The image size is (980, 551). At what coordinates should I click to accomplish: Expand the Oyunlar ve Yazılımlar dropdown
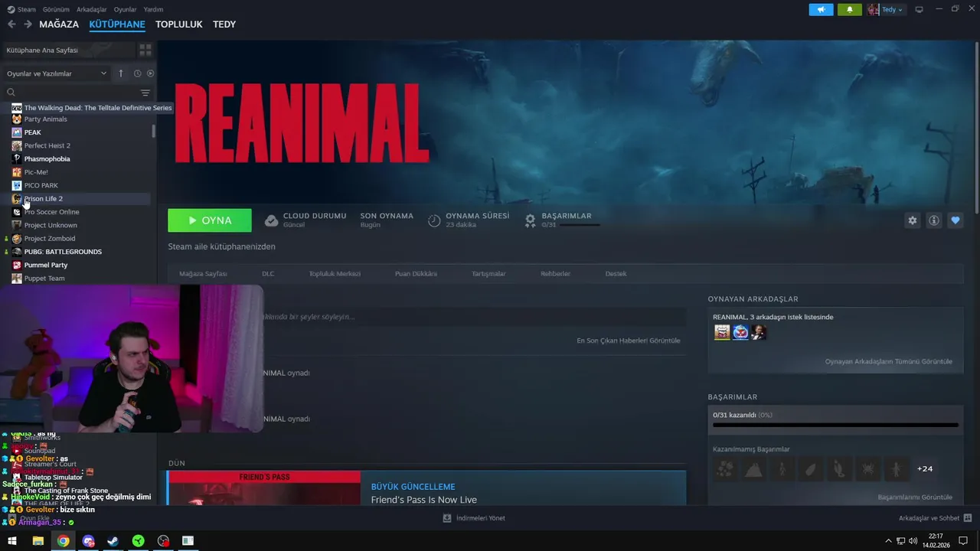click(57, 73)
